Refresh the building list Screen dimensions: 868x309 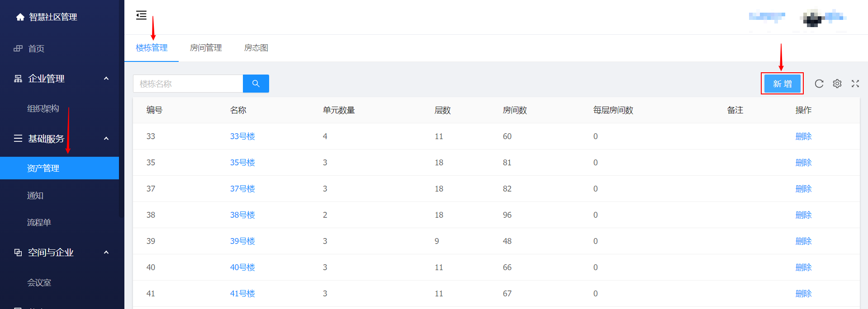[819, 84]
